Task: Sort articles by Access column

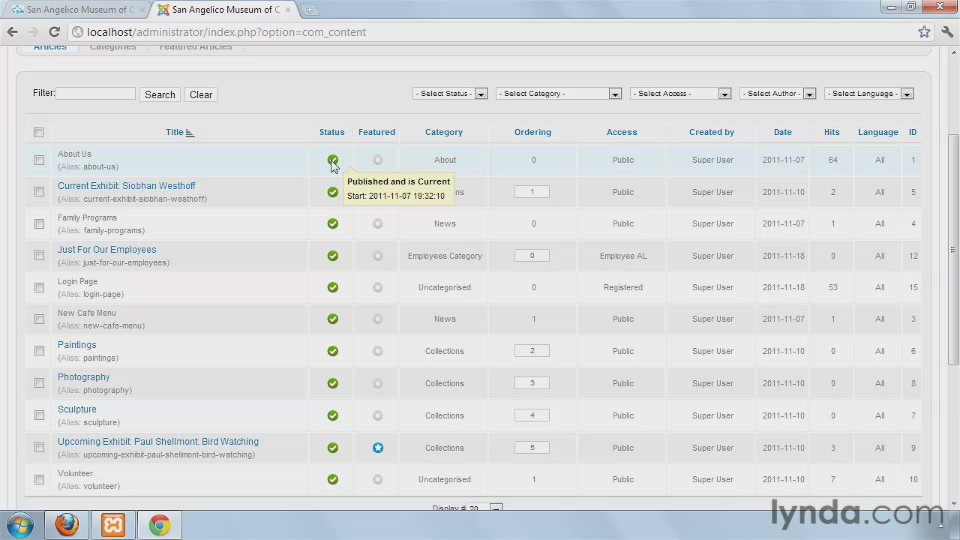Action: tap(622, 132)
